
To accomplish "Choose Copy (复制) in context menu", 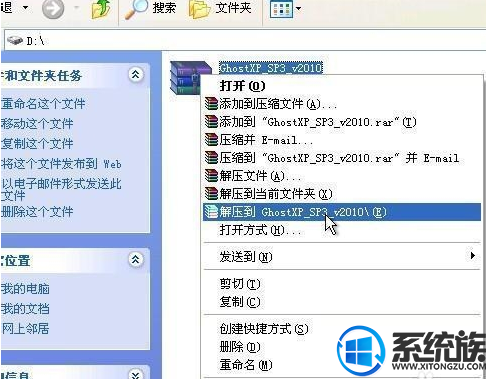I will pyautogui.click(x=342, y=302).
